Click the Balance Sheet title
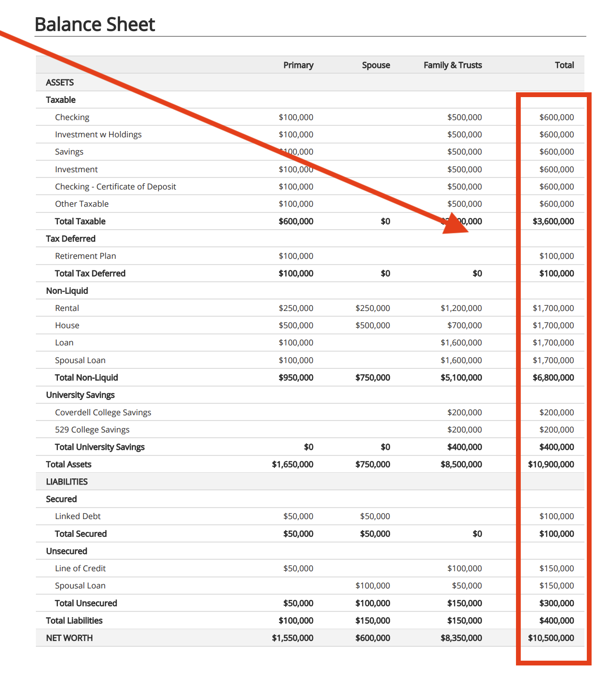This screenshot has height=698, width=616. [x=95, y=24]
